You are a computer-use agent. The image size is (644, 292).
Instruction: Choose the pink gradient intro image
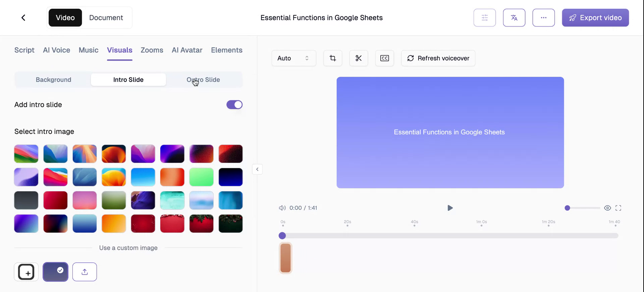pos(85,200)
